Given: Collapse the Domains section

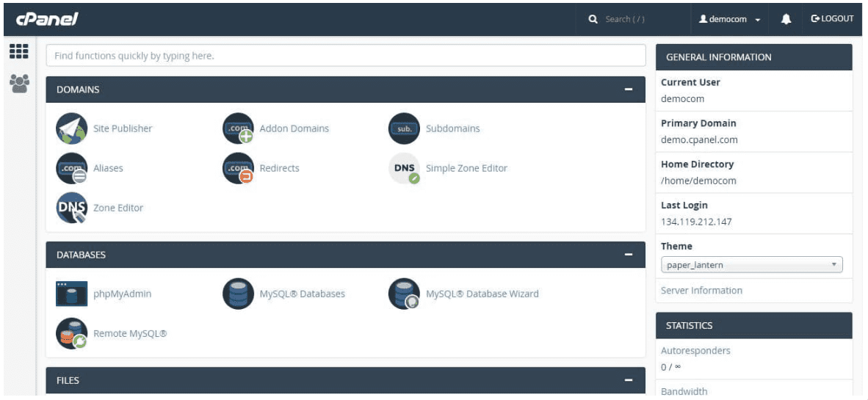Looking at the screenshot, I should [x=629, y=90].
